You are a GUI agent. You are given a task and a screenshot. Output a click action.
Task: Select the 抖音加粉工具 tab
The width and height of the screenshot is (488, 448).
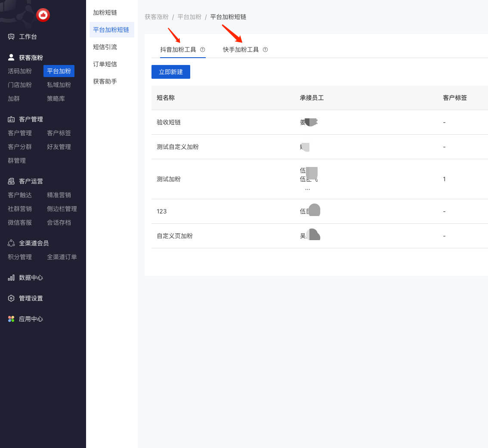click(x=178, y=49)
